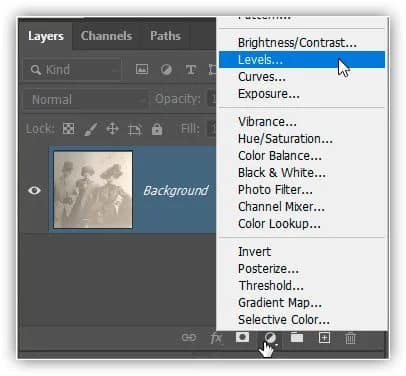Filter by type layers icon

[191, 69]
